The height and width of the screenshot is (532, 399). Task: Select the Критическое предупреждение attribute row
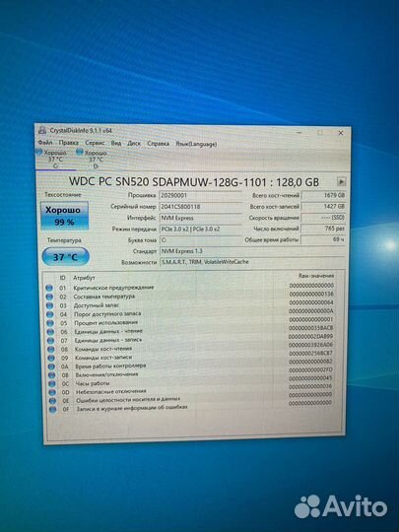[x=190, y=287]
